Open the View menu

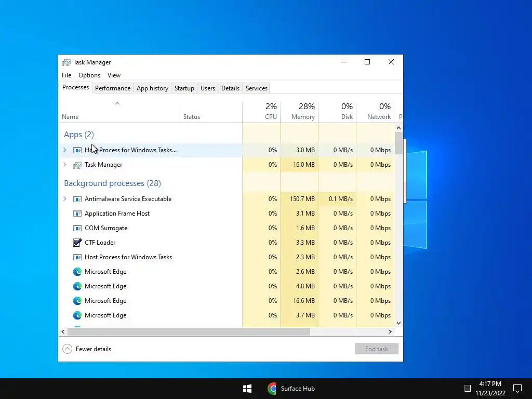click(114, 75)
